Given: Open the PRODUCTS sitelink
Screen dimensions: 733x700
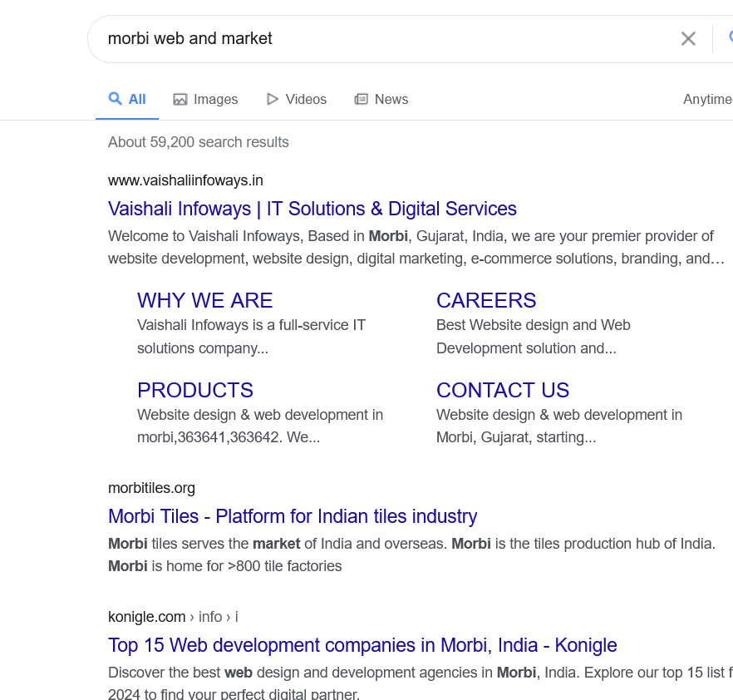Looking at the screenshot, I should (195, 390).
